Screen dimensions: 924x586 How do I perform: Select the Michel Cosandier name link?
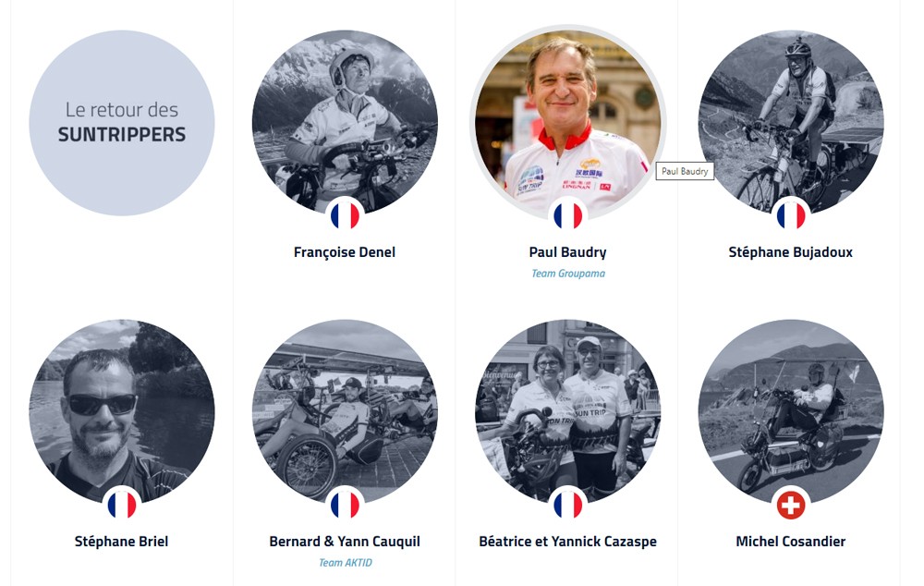pyautogui.click(x=791, y=542)
